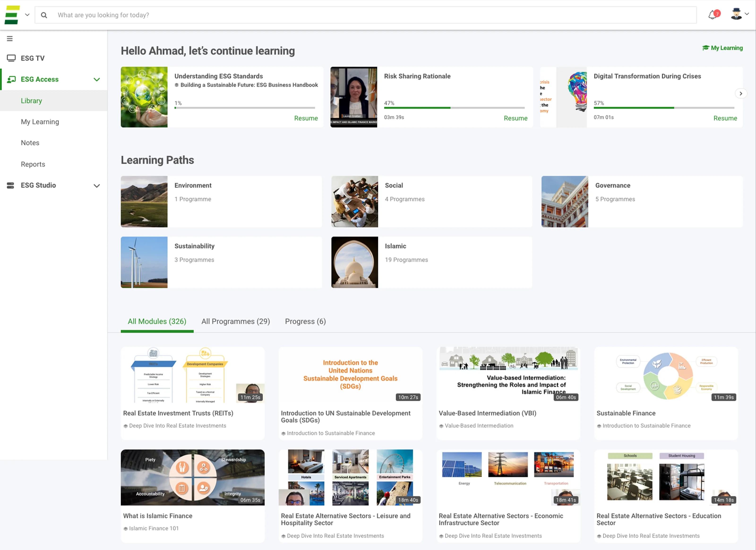This screenshot has width=756, height=550.
Task: Open notifications with the bell icon
Action: (713, 15)
